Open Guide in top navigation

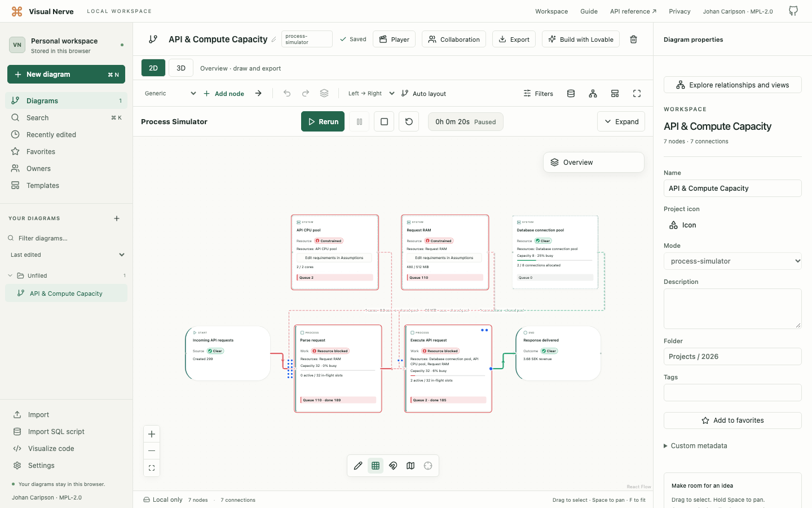[x=589, y=11]
